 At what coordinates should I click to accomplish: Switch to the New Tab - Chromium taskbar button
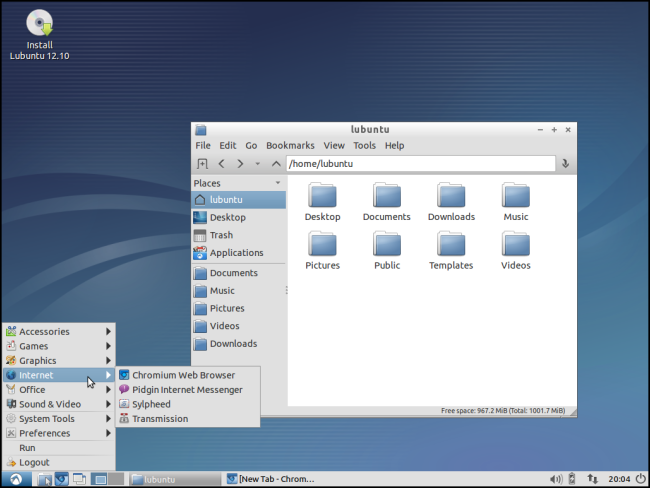[x=271, y=479]
